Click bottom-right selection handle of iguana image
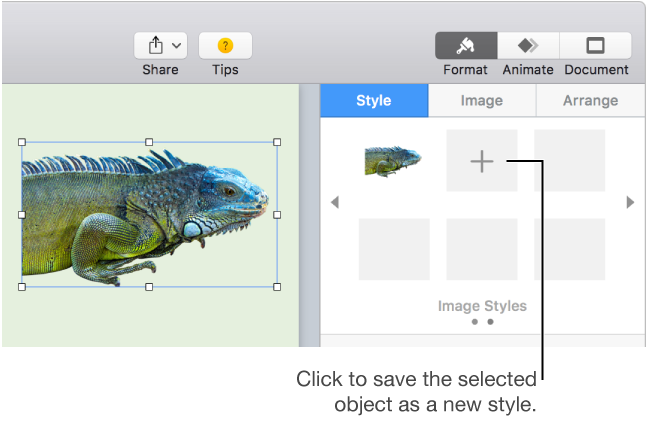The image size is (646, 422). pyautogui.click(x=277, y=287)
